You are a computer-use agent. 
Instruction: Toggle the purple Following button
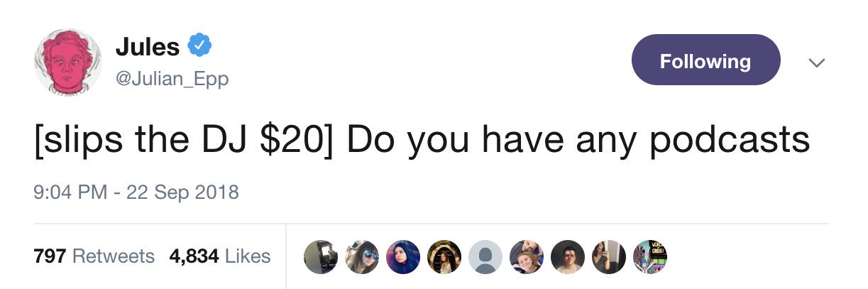coord(705,60)
